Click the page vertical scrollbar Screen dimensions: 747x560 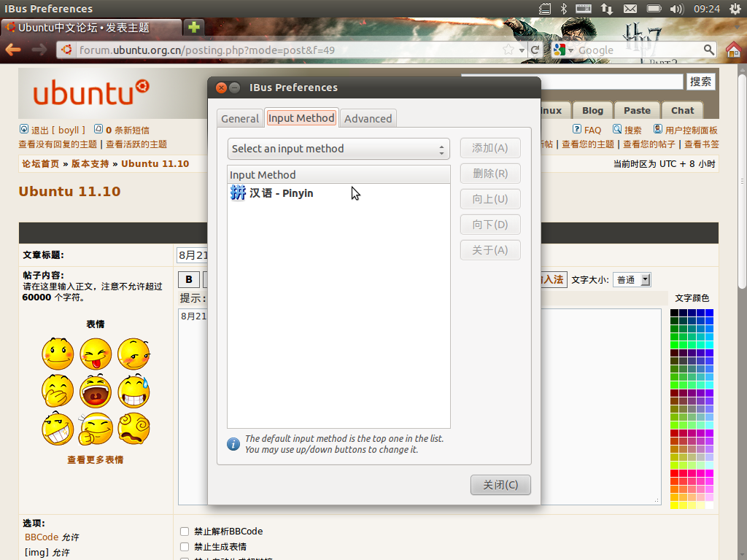[x=742, y=181]
